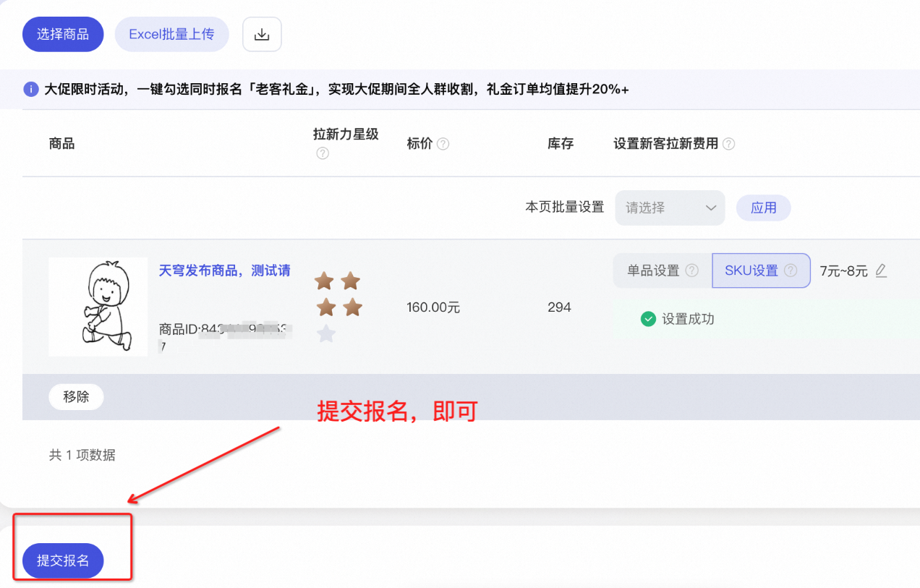The height and width of the screenshot is (588, 920).
Task: Switch to SKU设置 tab
Action: click(x=761, y=270)
